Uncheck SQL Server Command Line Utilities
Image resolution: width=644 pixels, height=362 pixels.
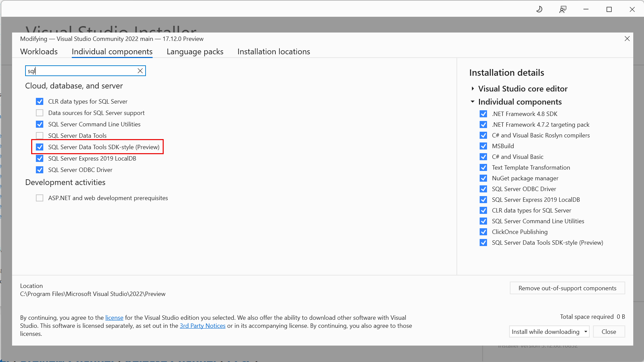40,124
